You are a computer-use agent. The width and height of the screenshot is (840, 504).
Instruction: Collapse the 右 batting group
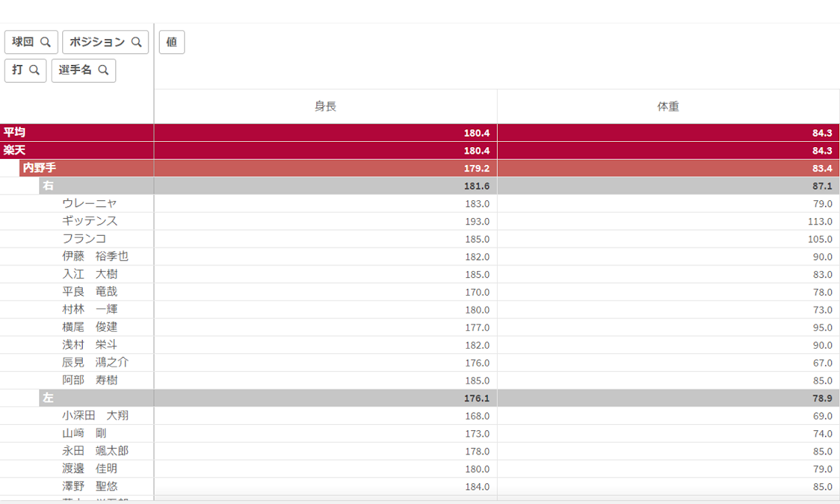(x=48, y=185)
